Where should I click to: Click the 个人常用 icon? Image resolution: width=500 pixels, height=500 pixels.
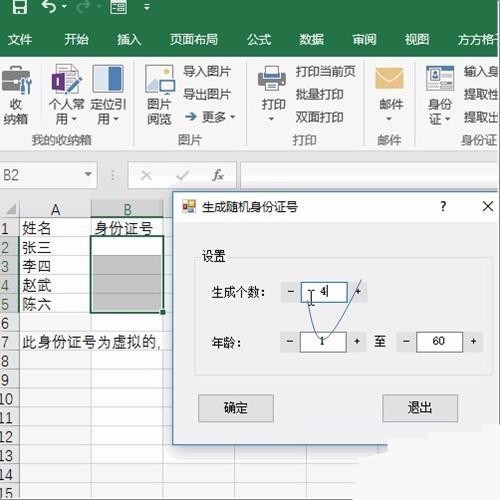(x=66, y=79)
